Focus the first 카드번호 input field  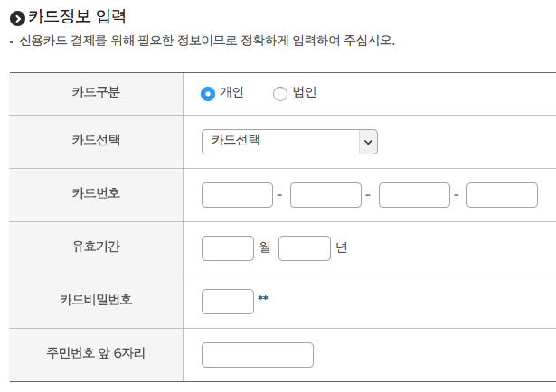click(237, 195)
